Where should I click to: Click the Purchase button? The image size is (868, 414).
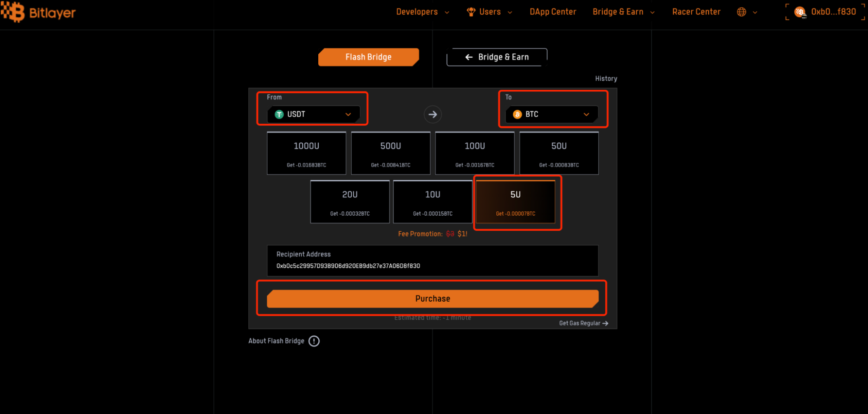[x=432, y=299]
